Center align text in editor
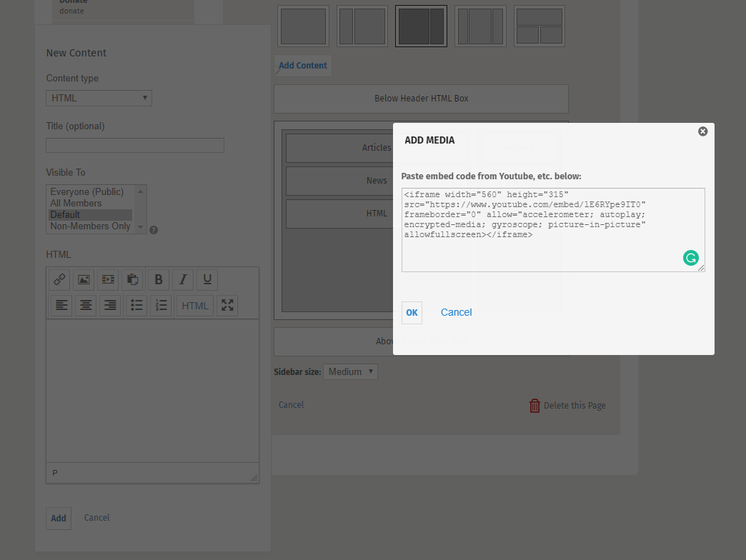The width and height of the screenshot is (746, 560). tap(86, 305)
